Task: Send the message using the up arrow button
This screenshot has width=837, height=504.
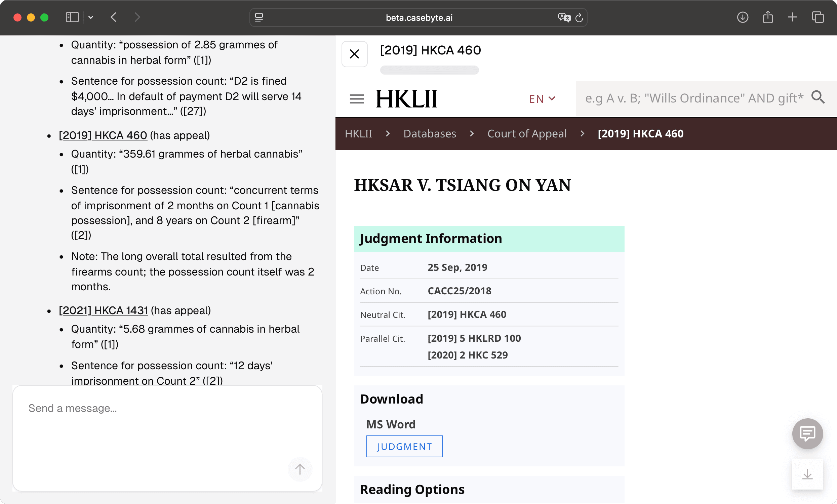Action: point(300,469)
